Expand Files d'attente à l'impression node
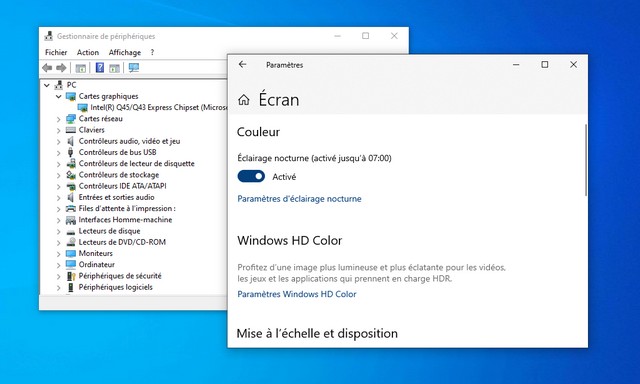The width and height of the screenshot is (640, 384). pyautogui.click(x=58, y=209)
